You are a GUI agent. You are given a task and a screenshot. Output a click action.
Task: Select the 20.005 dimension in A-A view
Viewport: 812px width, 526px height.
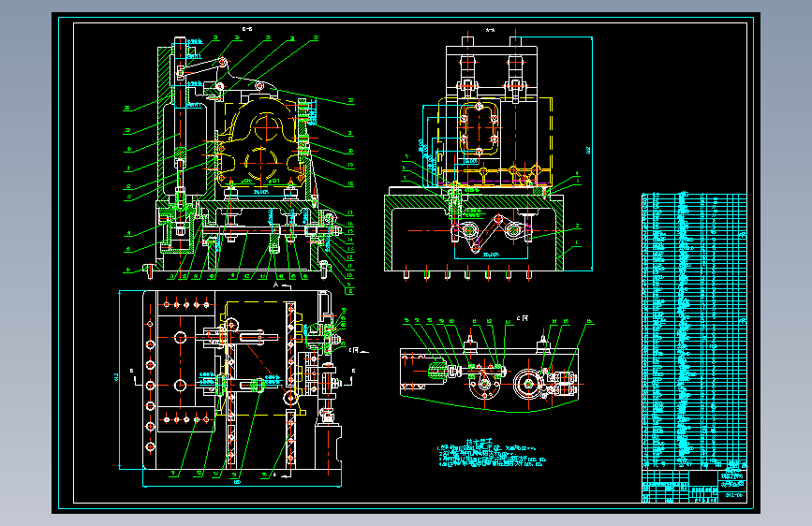(x=491, y=255)
